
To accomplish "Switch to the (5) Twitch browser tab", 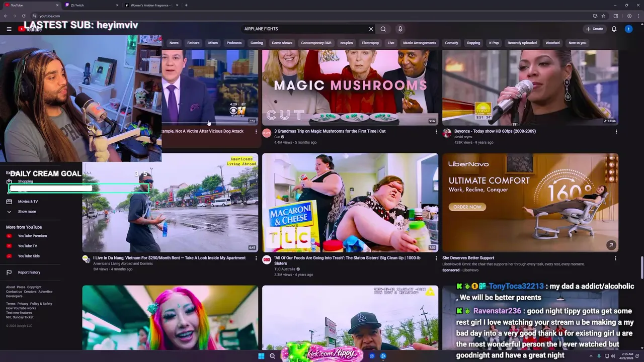I will point(92,5).
